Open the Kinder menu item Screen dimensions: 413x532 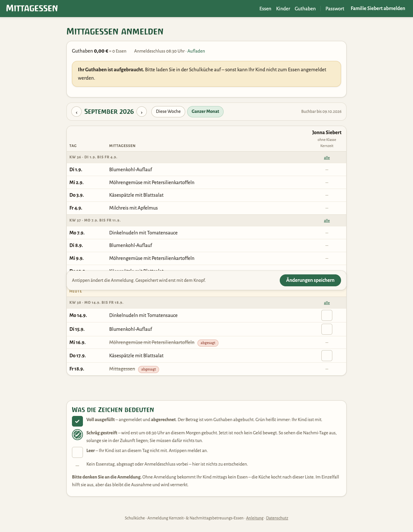(x=283, y=9)
